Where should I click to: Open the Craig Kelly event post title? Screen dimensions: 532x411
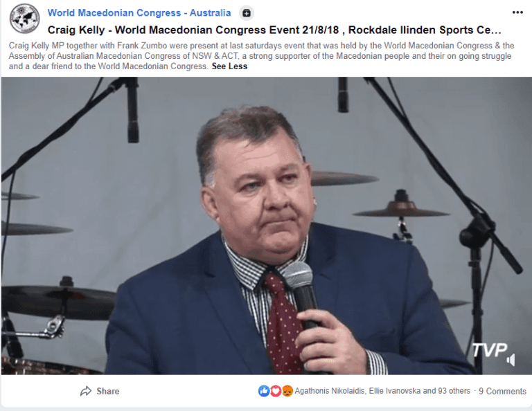(274, 30)
